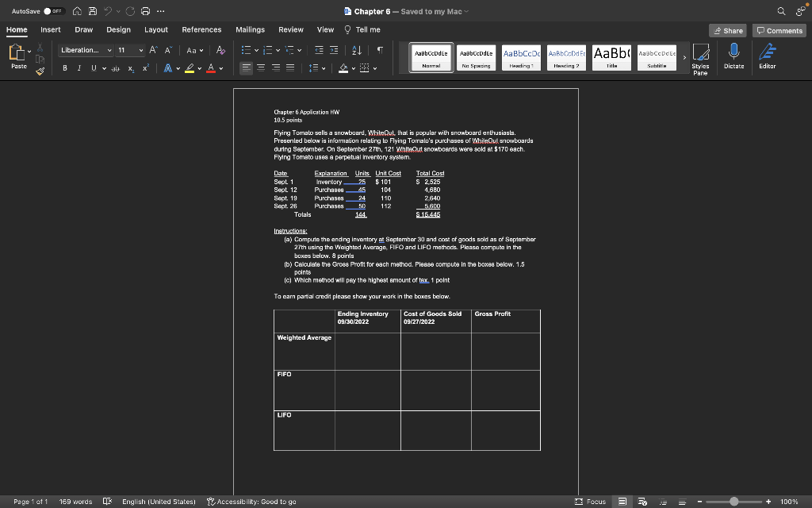Click 169 words count in status bar
Screen dimensions: 812x508
click(75, 502)
